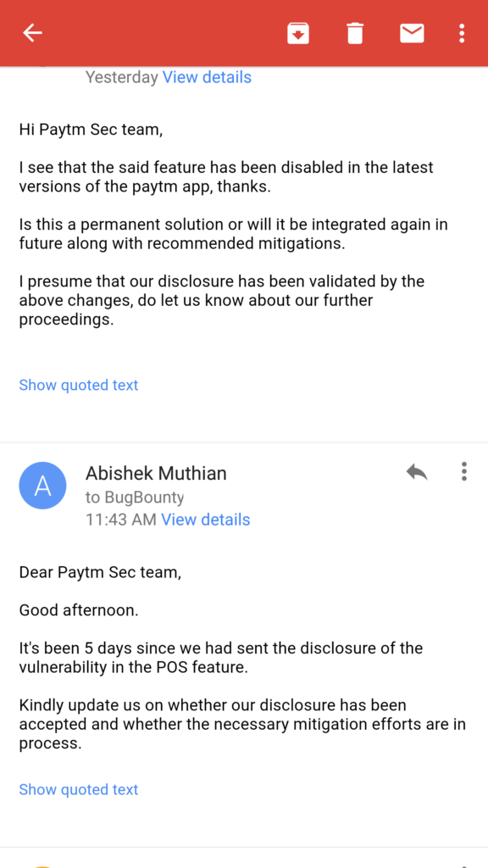Select the "Hi Paytm Sec team" greeting text
The height and width of the screenshot is (868, 488).
coord(91,130)
